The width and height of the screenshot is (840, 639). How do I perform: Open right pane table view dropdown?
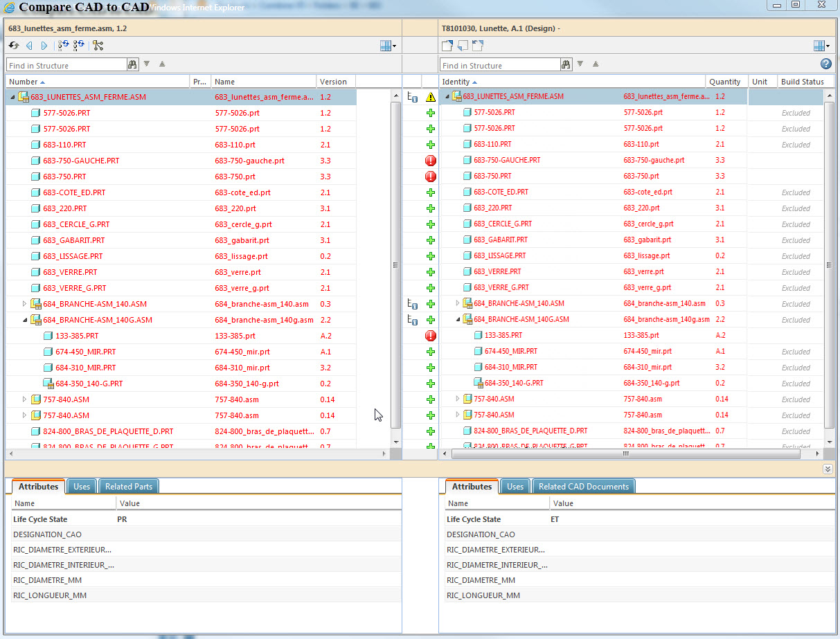(x=821, y=46)
